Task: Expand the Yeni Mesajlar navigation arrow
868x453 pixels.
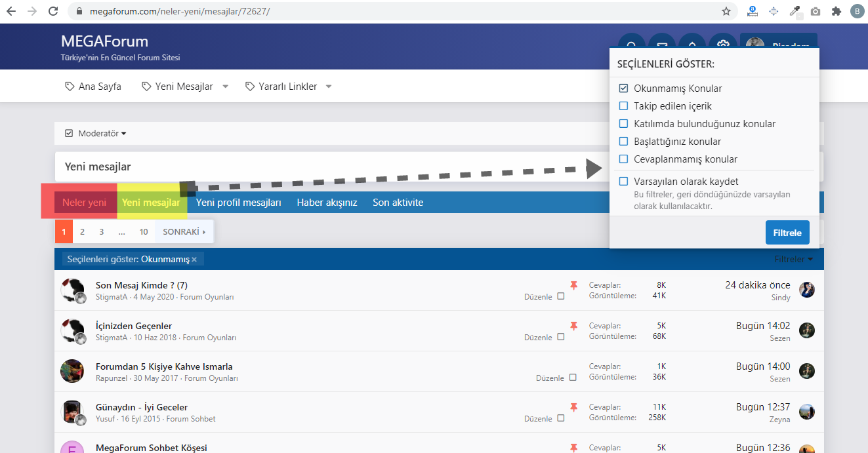Action: (225, 87)
